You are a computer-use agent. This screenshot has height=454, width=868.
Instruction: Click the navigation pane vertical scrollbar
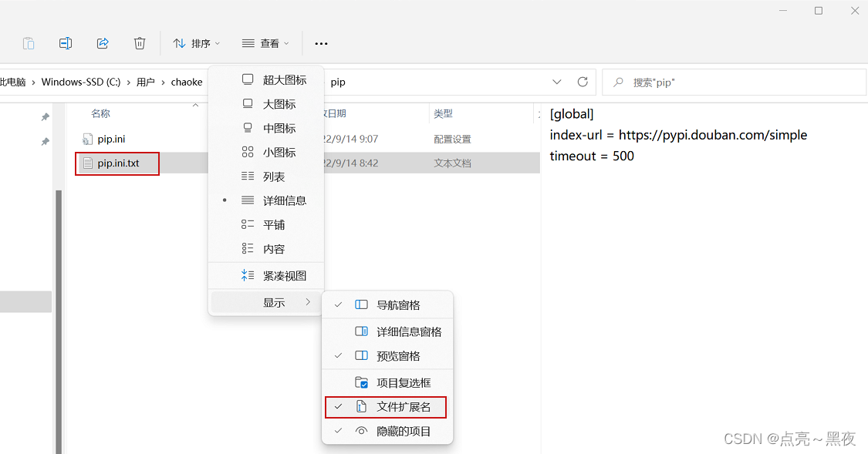click(59, 321)
